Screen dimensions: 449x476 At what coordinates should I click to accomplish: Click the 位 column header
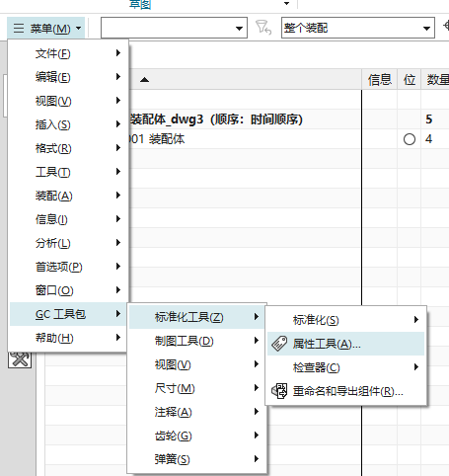410,80
